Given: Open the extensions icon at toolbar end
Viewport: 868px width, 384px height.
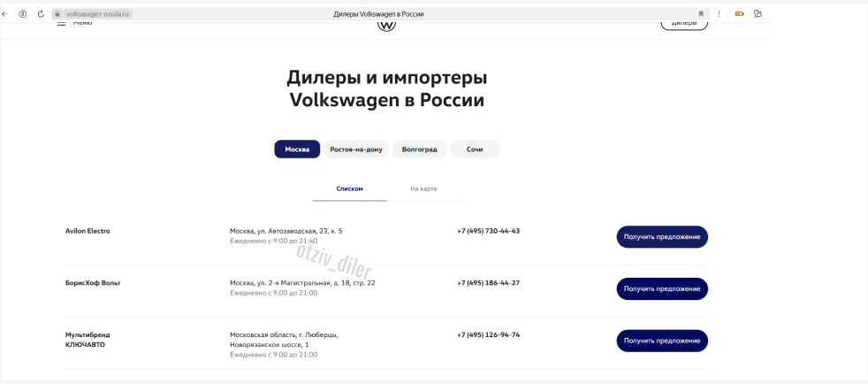Looking at the screenshot, I should point(758,14).
